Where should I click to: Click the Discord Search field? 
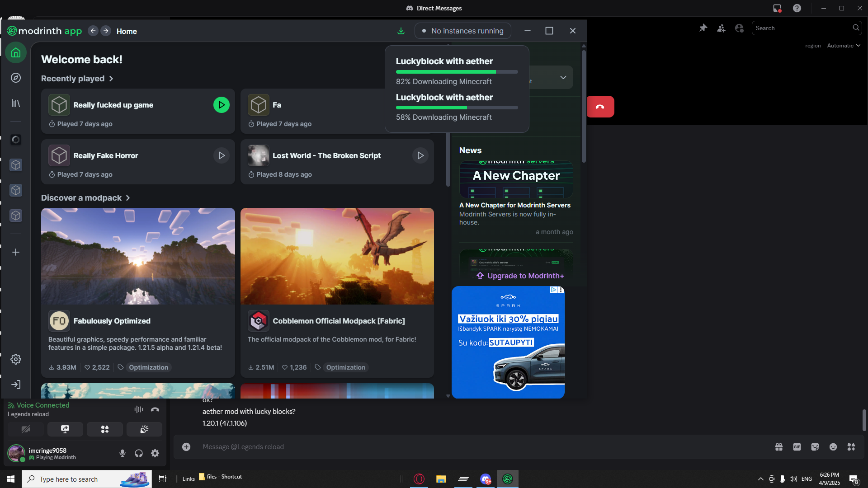[x=807, y=28]
